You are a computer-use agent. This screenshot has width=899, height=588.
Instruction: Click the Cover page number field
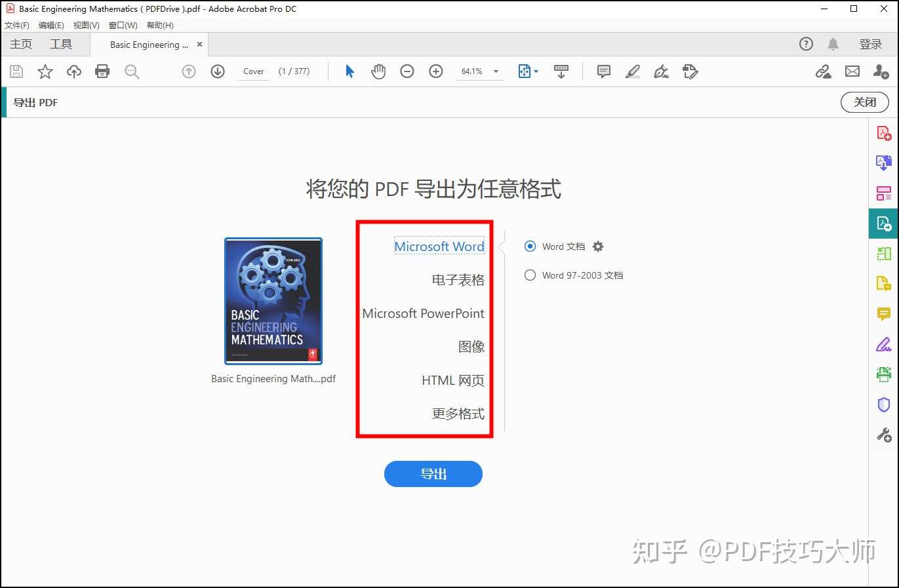tap(254, 71)
